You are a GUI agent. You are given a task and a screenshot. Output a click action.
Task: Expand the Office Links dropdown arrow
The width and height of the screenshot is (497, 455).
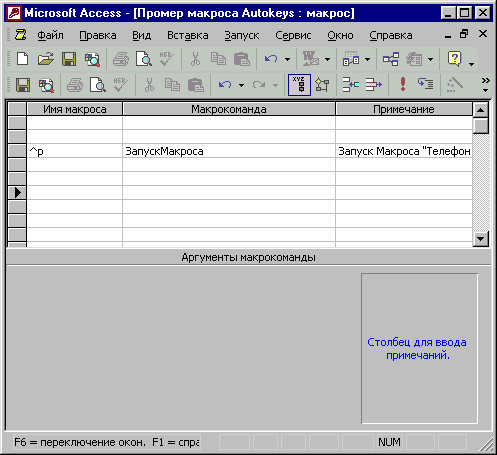(x=328, y=60)
